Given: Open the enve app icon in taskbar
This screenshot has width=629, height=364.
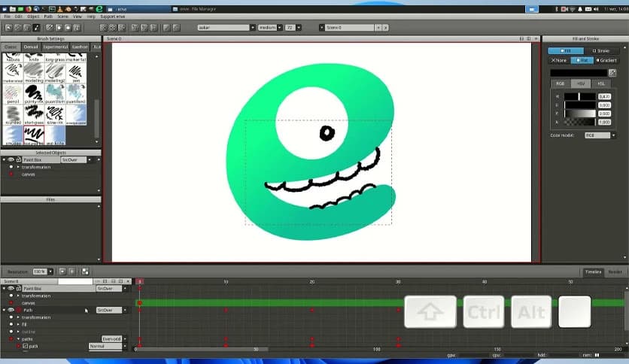Looking at the screenshot, I should (x=98, y=8).
